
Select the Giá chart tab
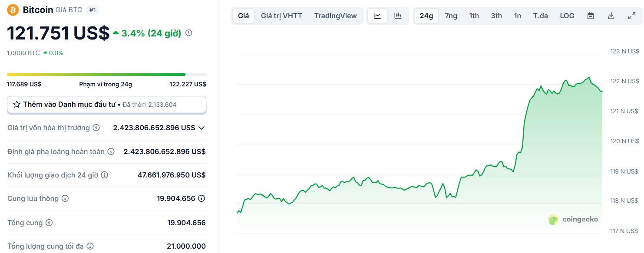[x=244, y=16]
